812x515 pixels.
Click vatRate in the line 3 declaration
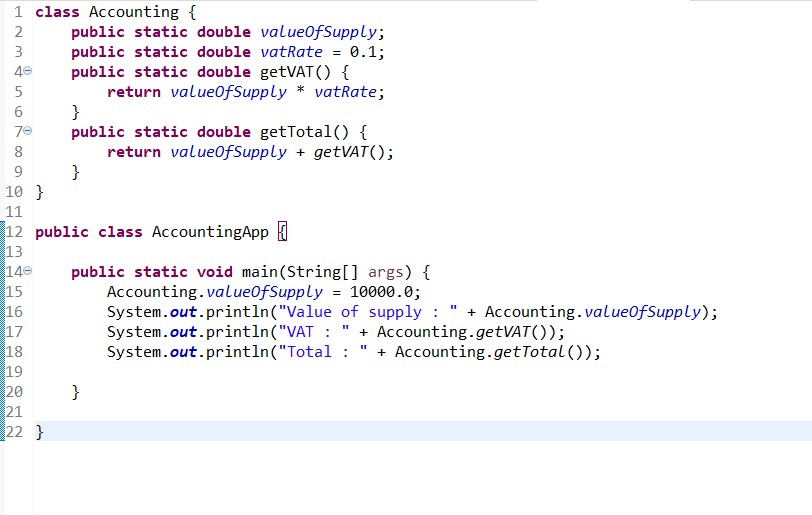(x=292, y=52)
